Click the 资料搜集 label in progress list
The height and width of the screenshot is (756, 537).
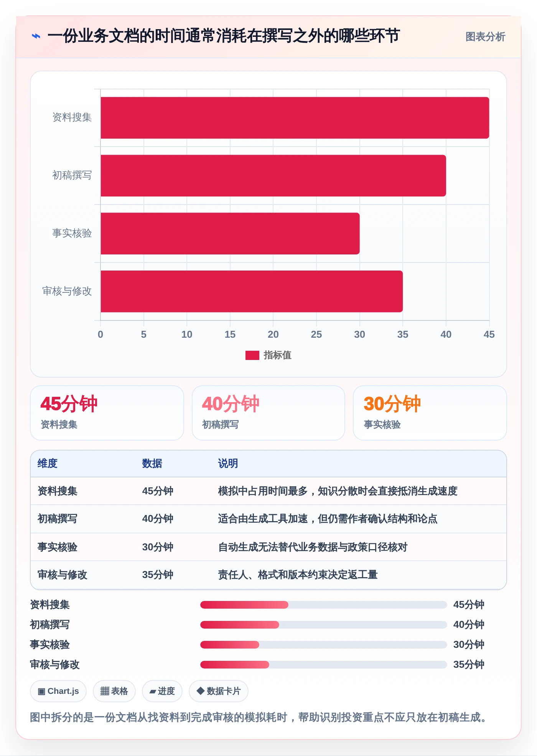click(50, 605)
